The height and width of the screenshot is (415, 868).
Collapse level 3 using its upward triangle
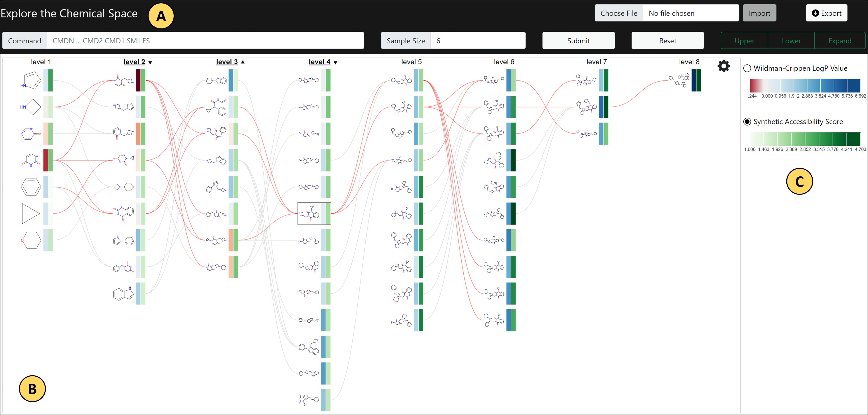tap(243, 62)
